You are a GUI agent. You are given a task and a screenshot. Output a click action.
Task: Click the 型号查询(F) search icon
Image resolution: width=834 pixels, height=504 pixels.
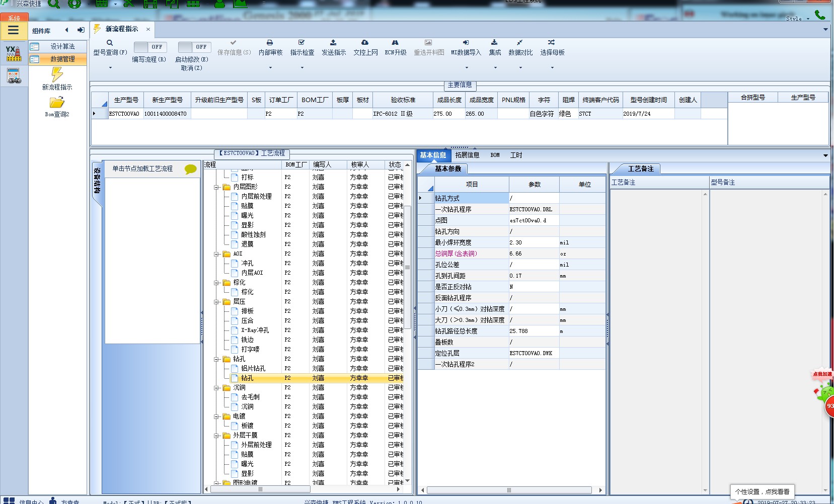(110, 43)
